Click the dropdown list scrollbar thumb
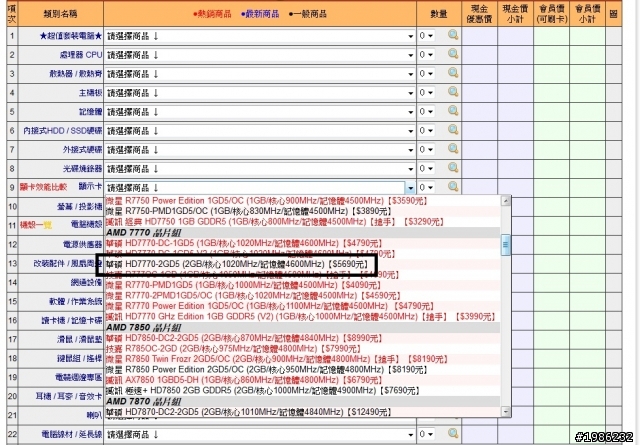Screen dimensions: 640x445 (x=506, y=245)
